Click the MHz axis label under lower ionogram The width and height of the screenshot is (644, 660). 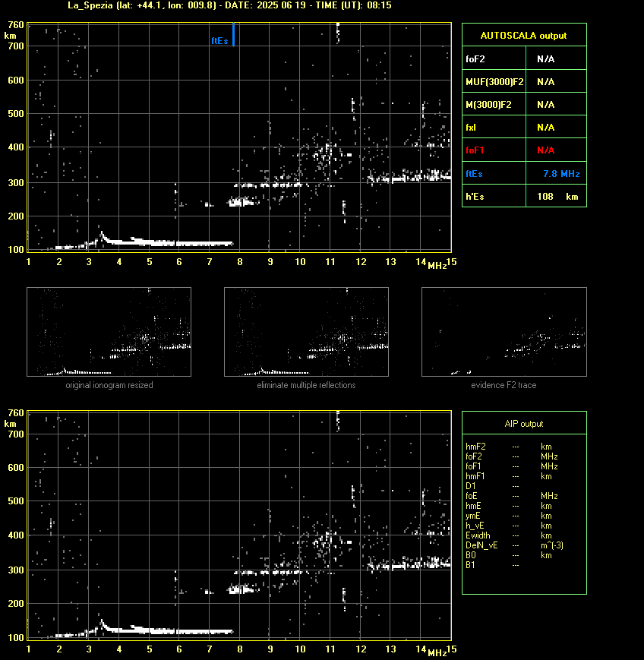(437, 653)
